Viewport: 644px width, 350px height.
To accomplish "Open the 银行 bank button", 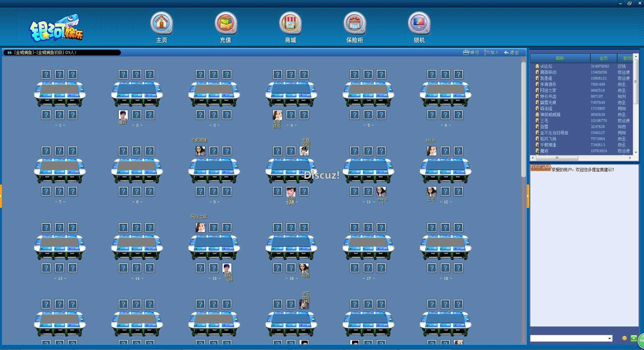I will coord(471,52).
